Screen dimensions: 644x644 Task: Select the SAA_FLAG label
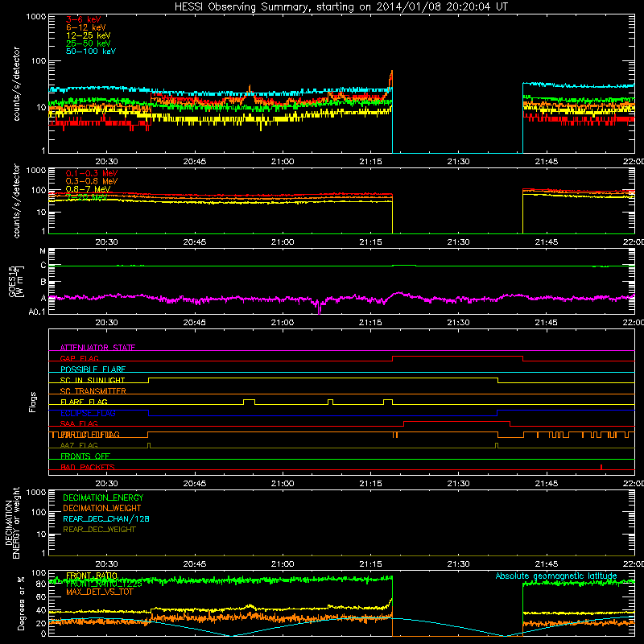[x=79, y=423]
